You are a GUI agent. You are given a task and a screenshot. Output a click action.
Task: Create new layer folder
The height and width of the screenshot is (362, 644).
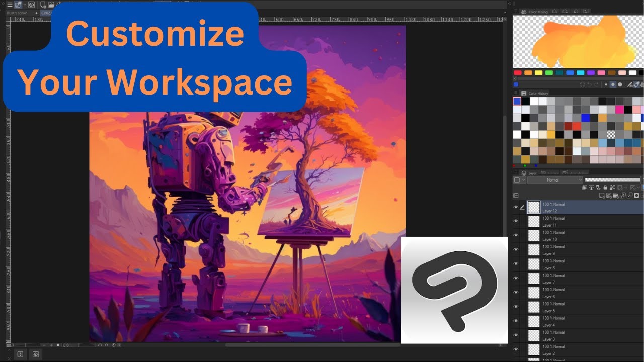(615, 195)
